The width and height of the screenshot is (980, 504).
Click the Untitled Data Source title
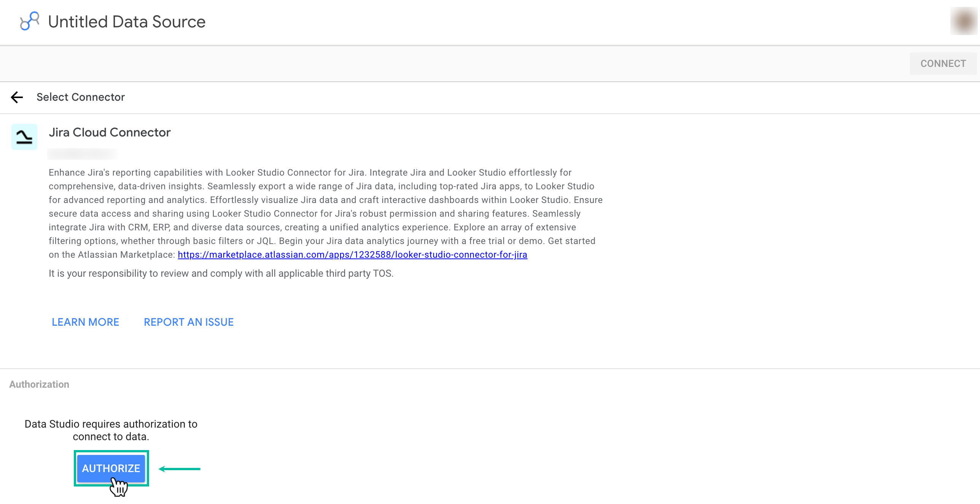point(127,22)
